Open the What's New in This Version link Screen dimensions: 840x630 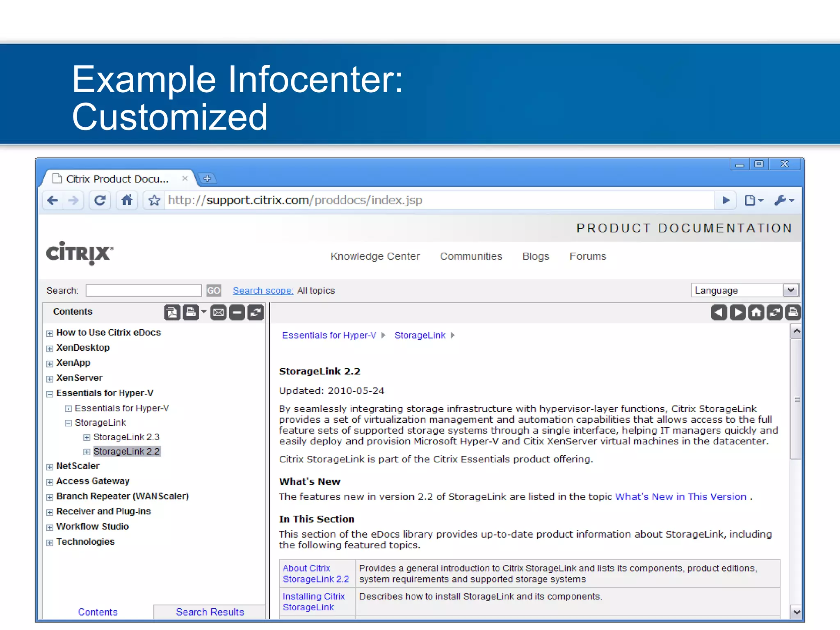point(681,497)
